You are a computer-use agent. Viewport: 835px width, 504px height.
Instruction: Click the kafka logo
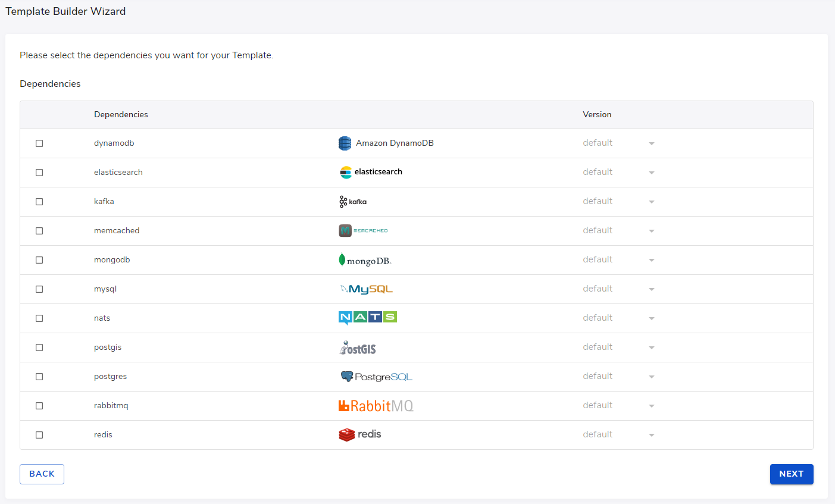pos(353,202)
